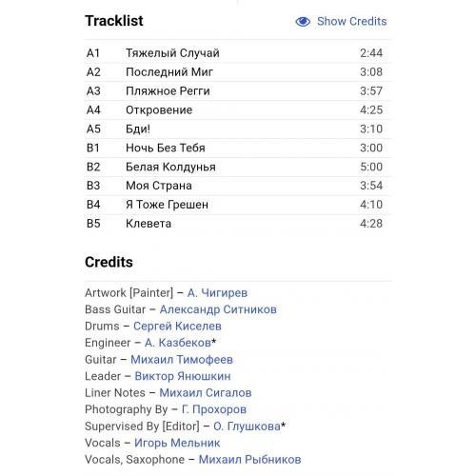The image size is (476, 476).
Task: Select track B4 Я Тоже Грешен
Action: [x=238, y=205]
